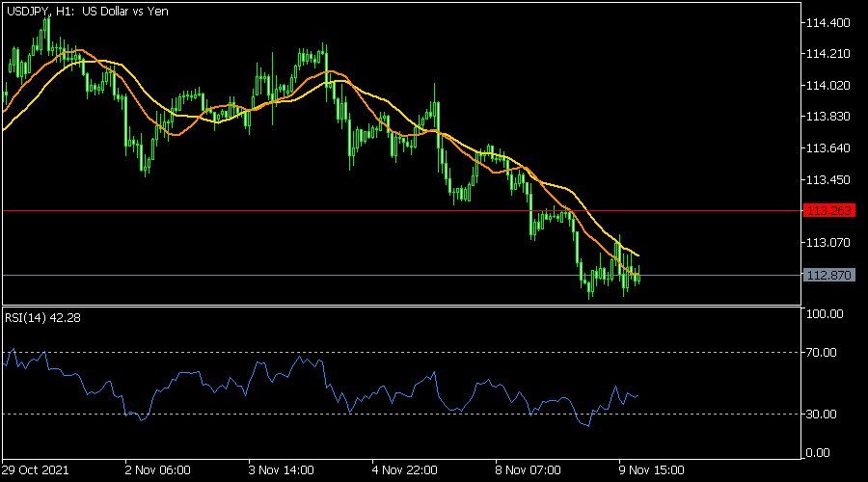Click the RSI 100.00 scale value
The height and width of the screenshot is (482, 868).
pyautogui.click(x=825, y=313)
